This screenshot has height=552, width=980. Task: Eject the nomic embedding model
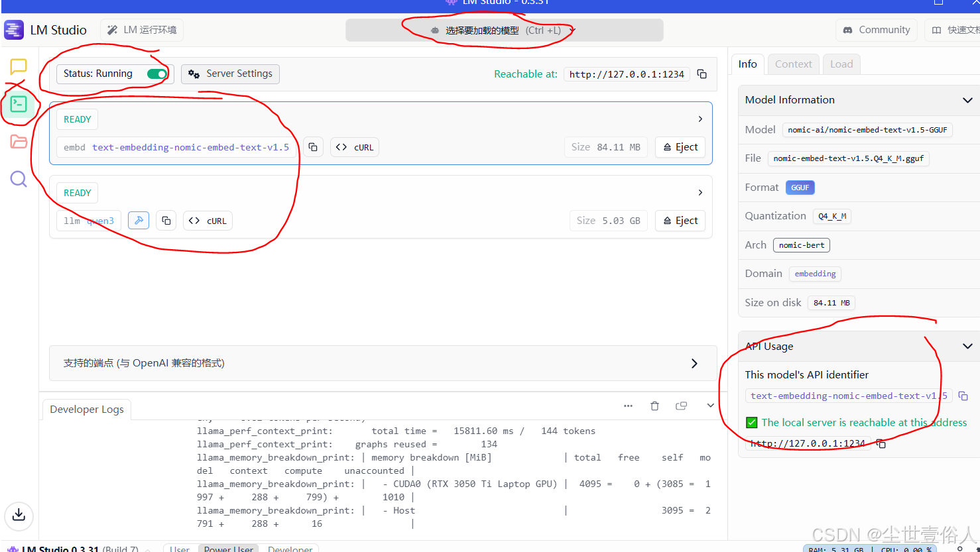pos(680,147)
